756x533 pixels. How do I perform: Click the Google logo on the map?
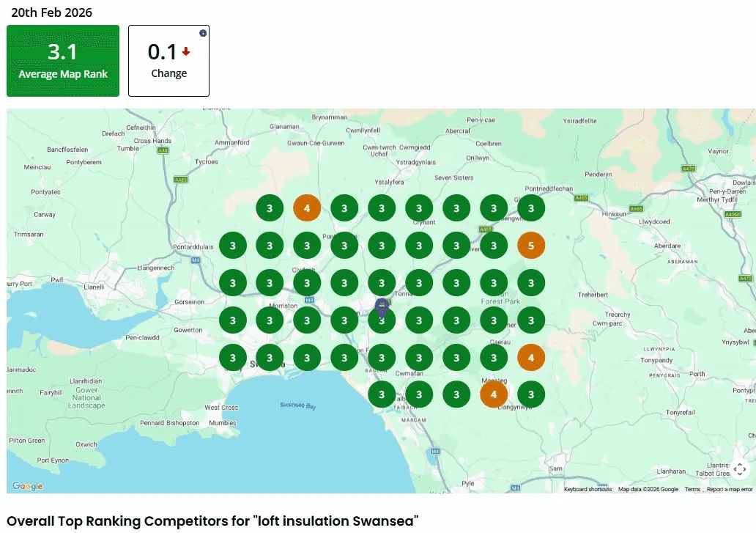point(26,485)
